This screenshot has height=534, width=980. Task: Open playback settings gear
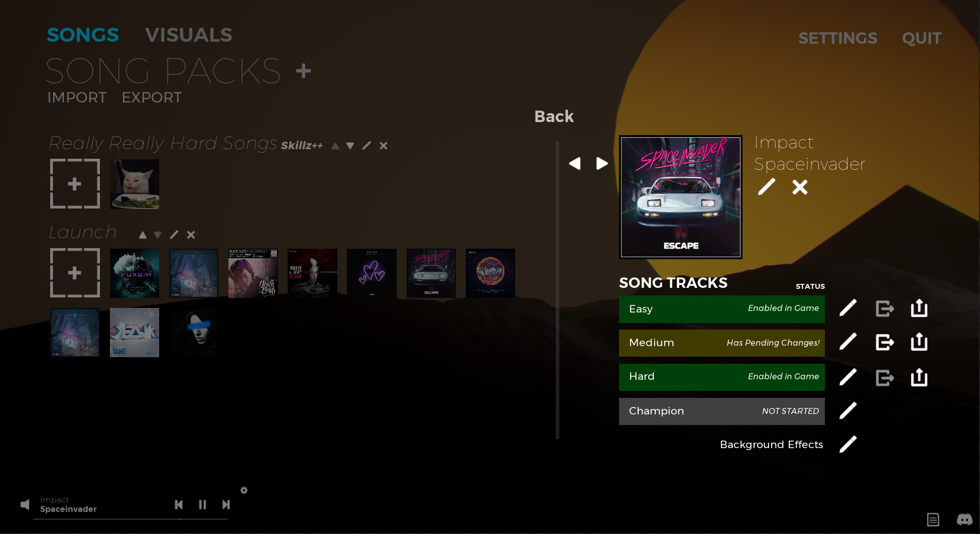tap(244, 490)
